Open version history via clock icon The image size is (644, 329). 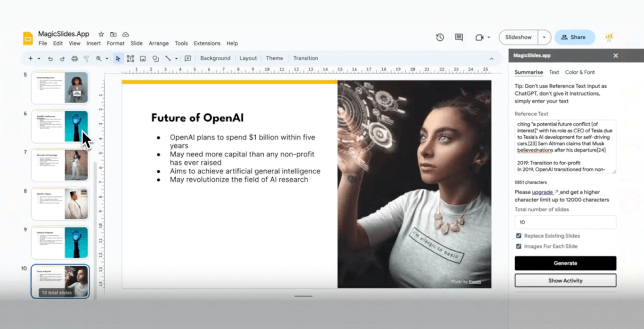tap(440, 37)
